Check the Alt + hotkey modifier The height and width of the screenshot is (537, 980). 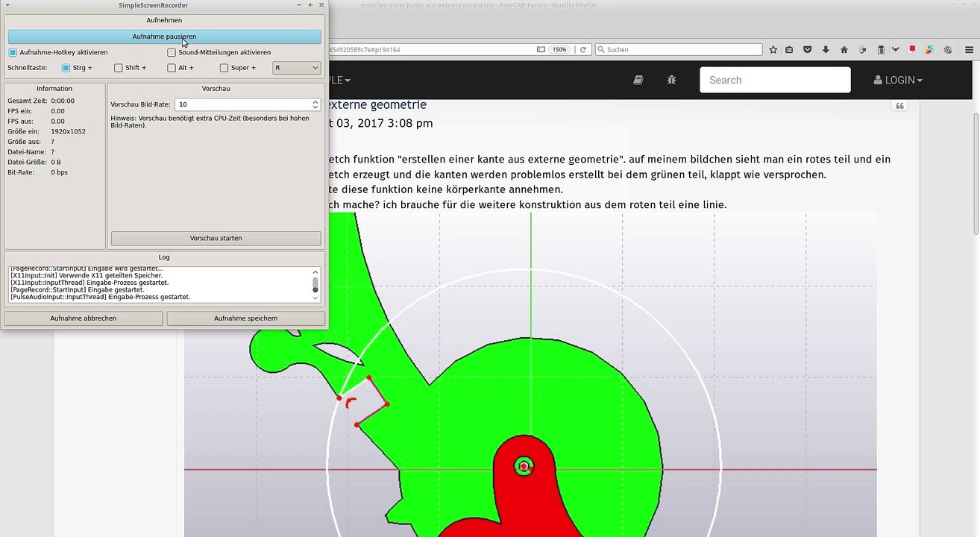[172, 68]
